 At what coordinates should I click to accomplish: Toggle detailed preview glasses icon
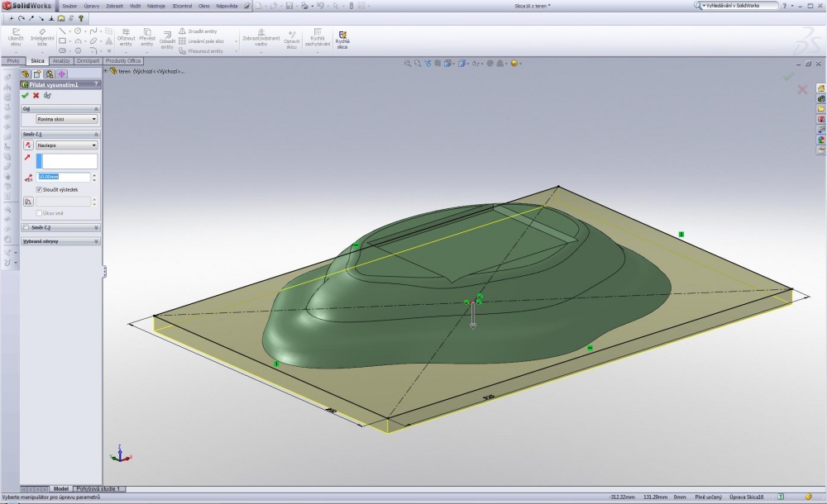coord(47,95)
